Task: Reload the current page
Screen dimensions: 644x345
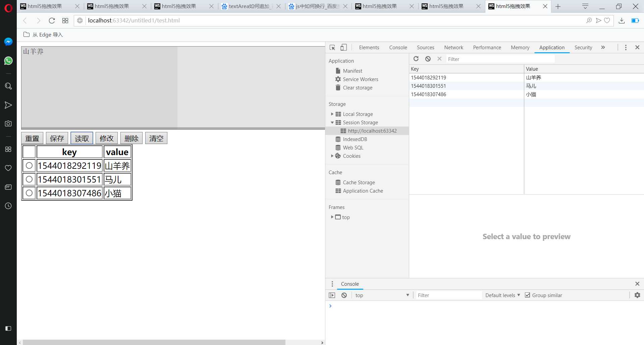Action: point(52,21)
